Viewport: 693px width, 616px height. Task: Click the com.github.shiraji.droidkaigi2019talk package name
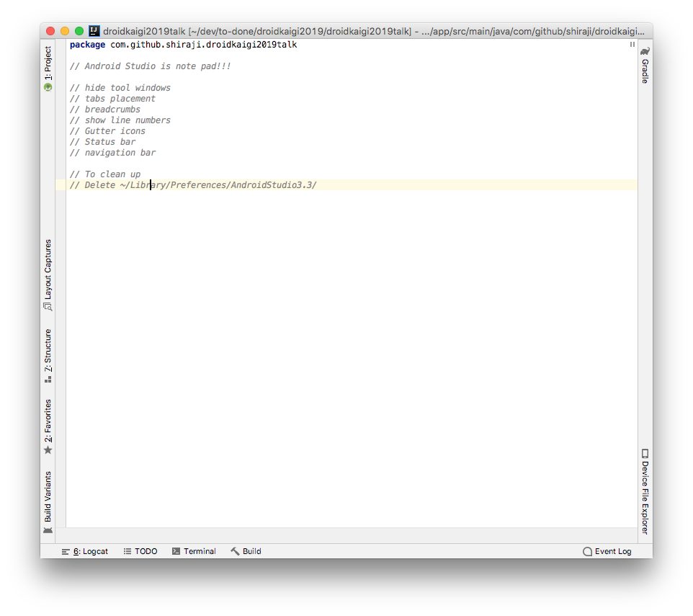tap(204, 45)
